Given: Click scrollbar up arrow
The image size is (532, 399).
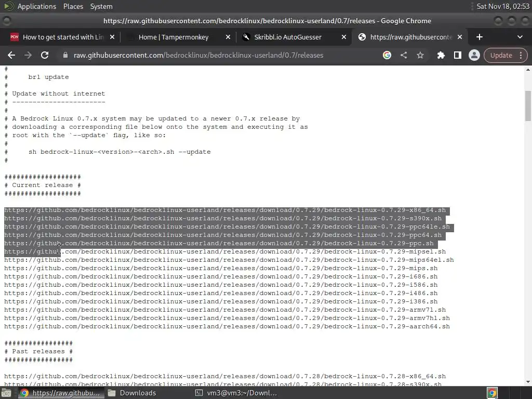Looking at the screenshot, I should tap(528, 70).
